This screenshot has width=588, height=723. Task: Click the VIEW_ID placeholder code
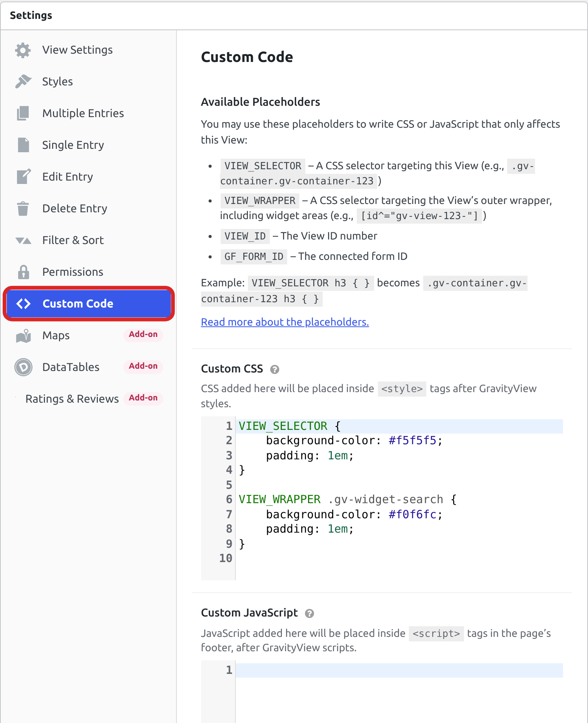click(x=245, y=236)
